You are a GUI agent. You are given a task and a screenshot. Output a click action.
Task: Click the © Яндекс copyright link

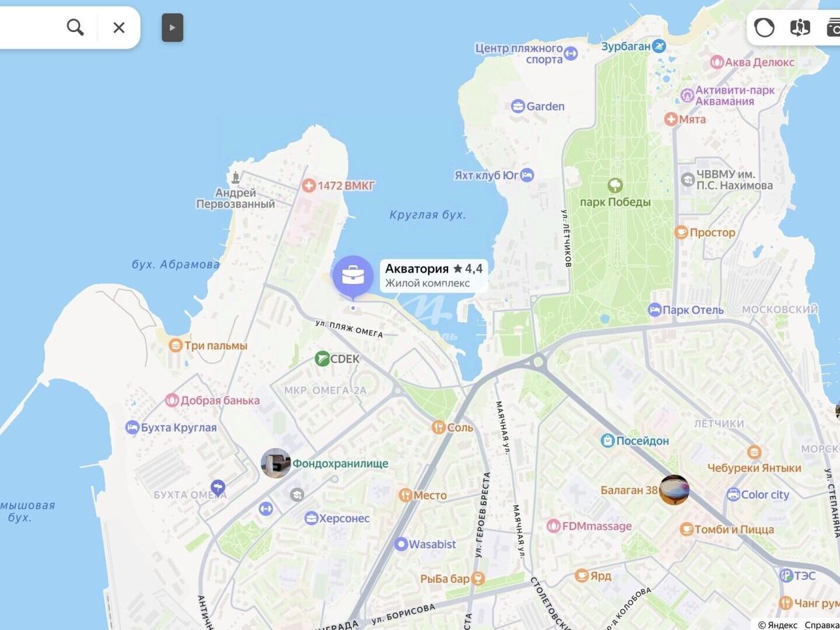tap(777, 625)
